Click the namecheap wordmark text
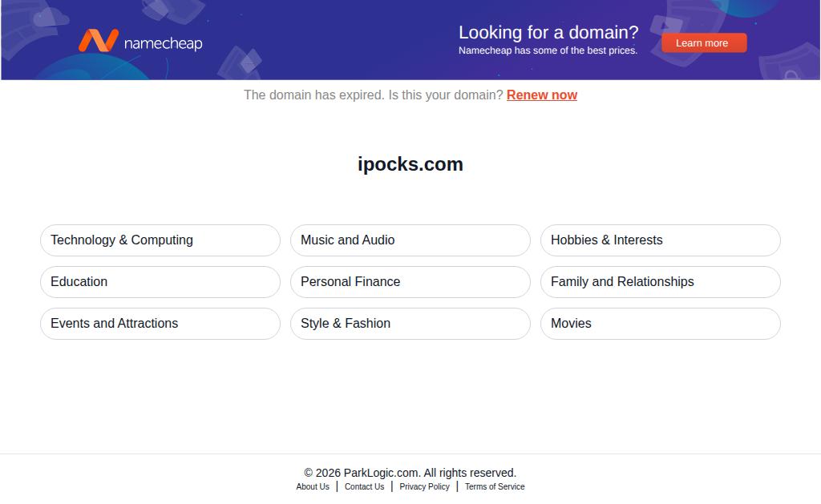This screenshot has width=821, height=504. (x=164, y=43)
